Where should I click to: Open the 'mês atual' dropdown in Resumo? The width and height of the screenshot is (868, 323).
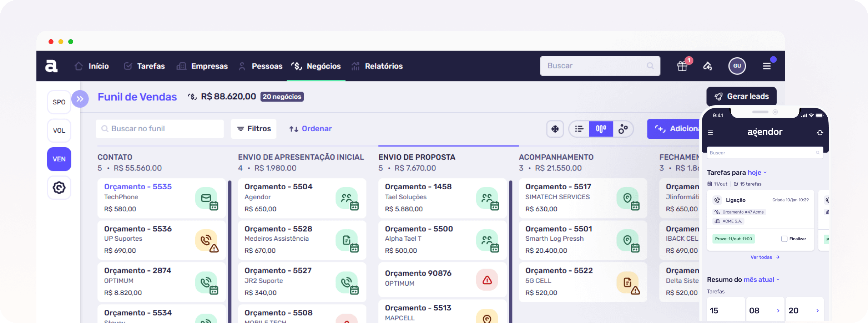click(759, 280)
